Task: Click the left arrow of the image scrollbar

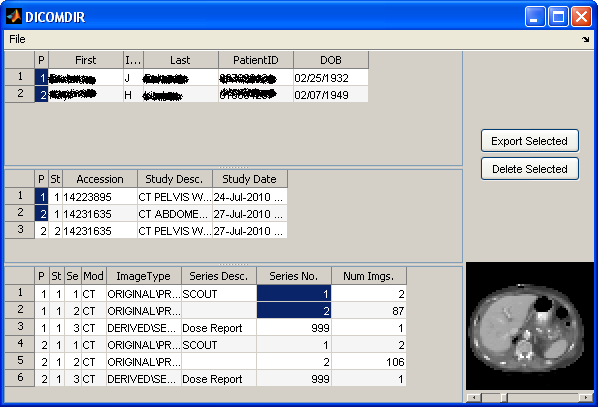Action: [x=474, y=397]
